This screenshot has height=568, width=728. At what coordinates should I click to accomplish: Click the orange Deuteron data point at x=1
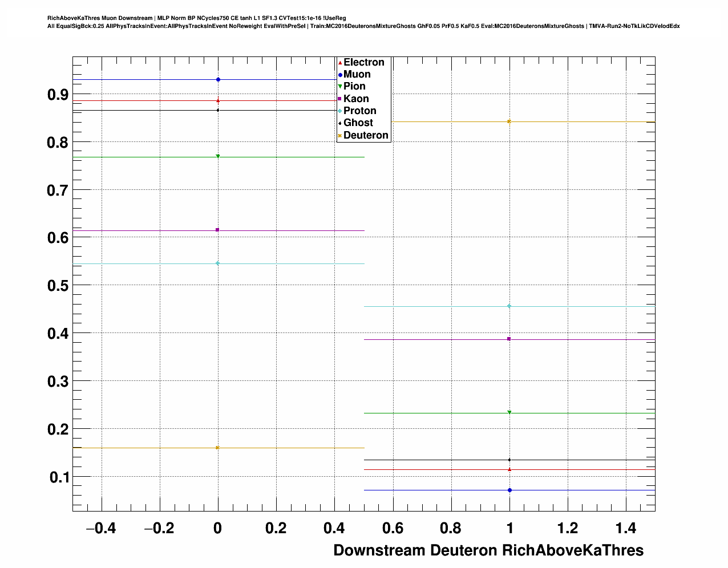509,121
